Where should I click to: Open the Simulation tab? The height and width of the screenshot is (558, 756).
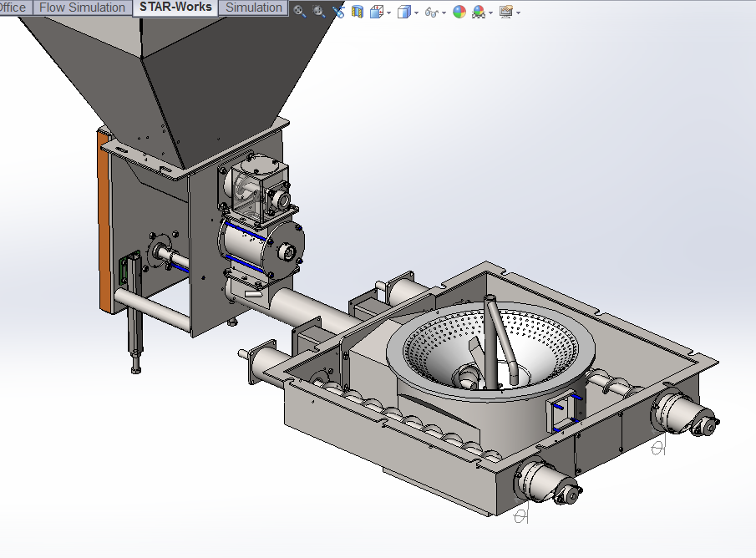(x=254, y=8)
